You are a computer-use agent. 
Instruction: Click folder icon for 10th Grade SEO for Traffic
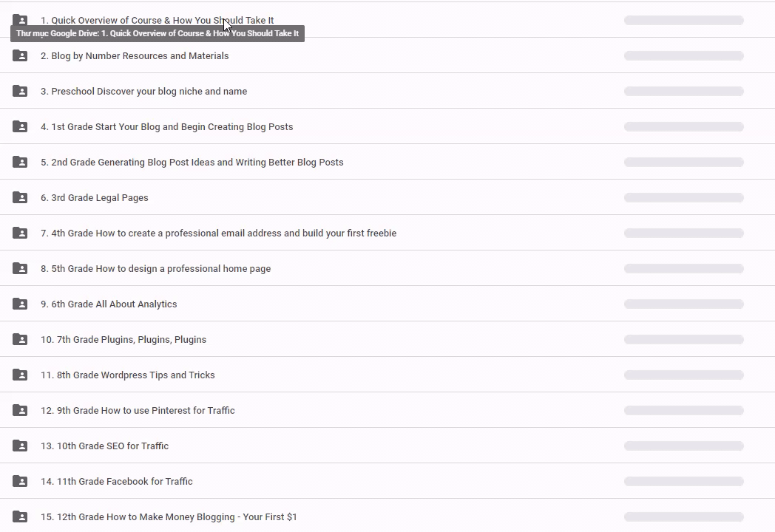[x=20, y=446]
